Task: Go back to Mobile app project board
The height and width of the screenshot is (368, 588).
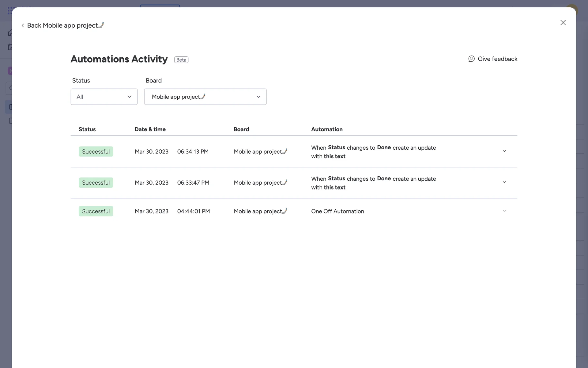Action: tap(66, 25)
